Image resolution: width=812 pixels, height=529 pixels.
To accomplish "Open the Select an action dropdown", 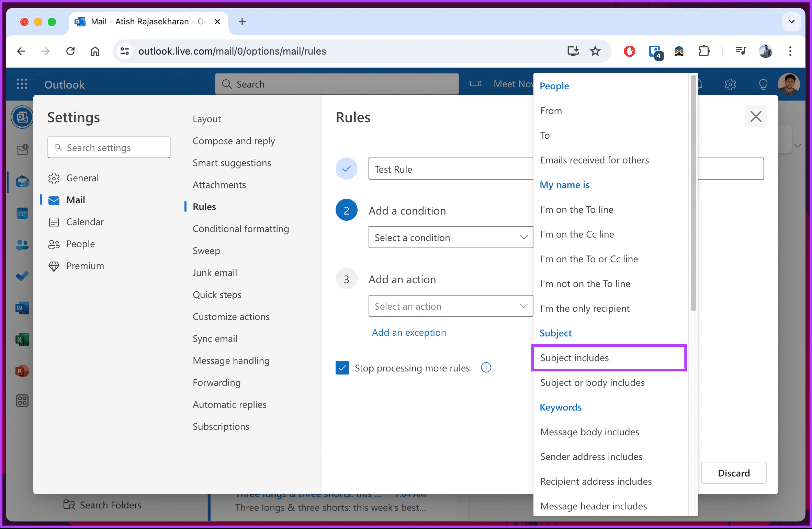I will (450, 306).
